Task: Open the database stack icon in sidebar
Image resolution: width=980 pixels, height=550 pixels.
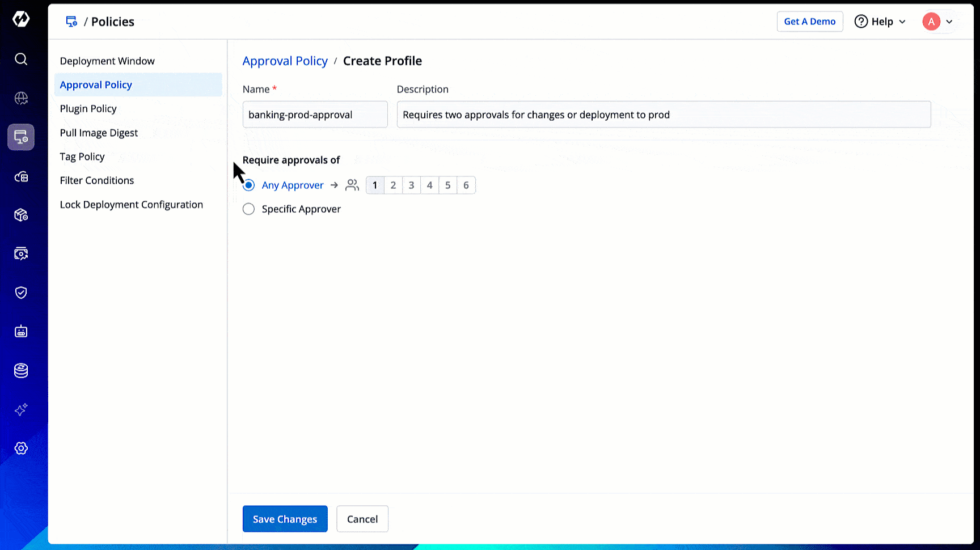Action: tap(21, 370)
